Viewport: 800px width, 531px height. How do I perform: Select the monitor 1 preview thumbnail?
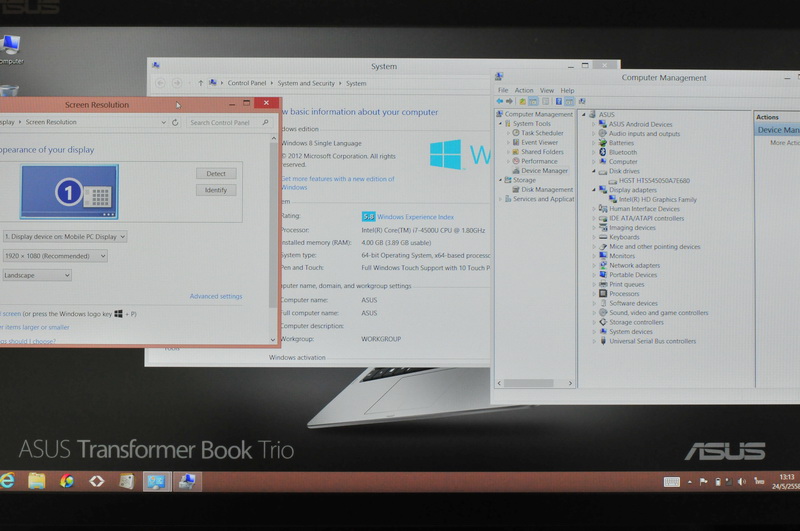(x=70, y=192)
